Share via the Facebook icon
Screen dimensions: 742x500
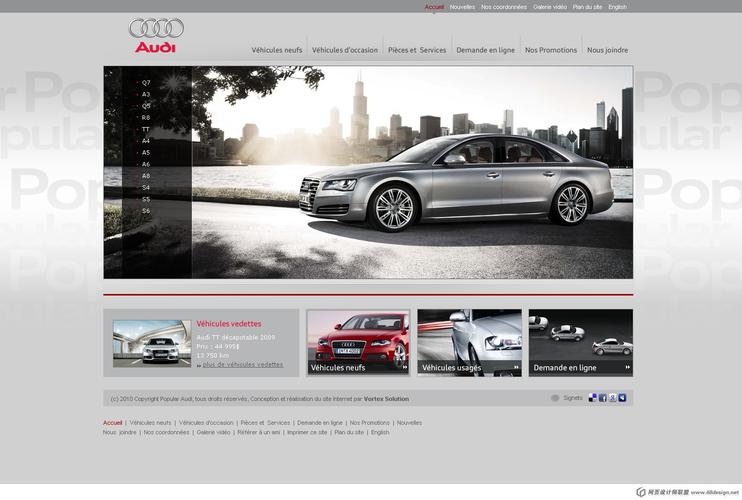(x=603, y=398)
